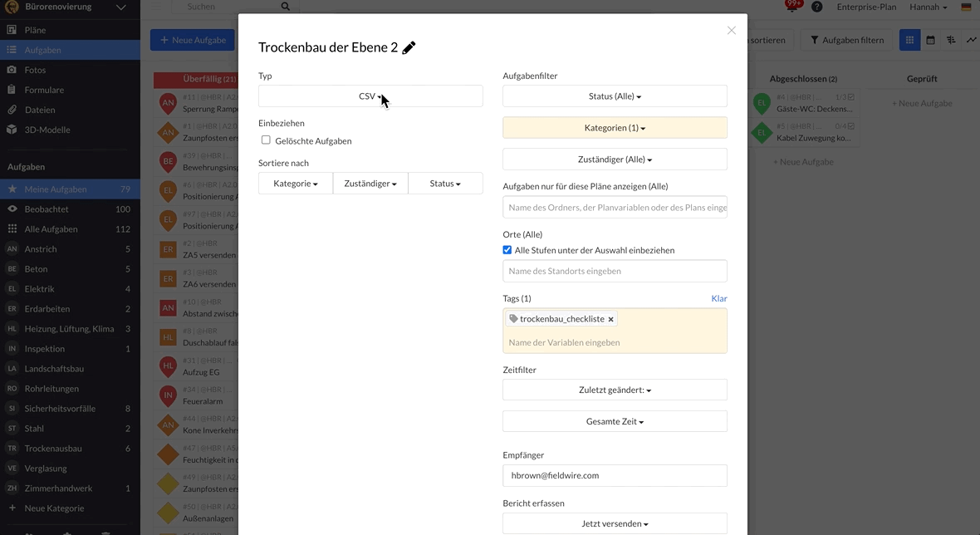The image size is (980, 535).
Task: Uncheck Alle Stufen unter der Auswahl einbeziehen
Action: click(x=507, y=250)
